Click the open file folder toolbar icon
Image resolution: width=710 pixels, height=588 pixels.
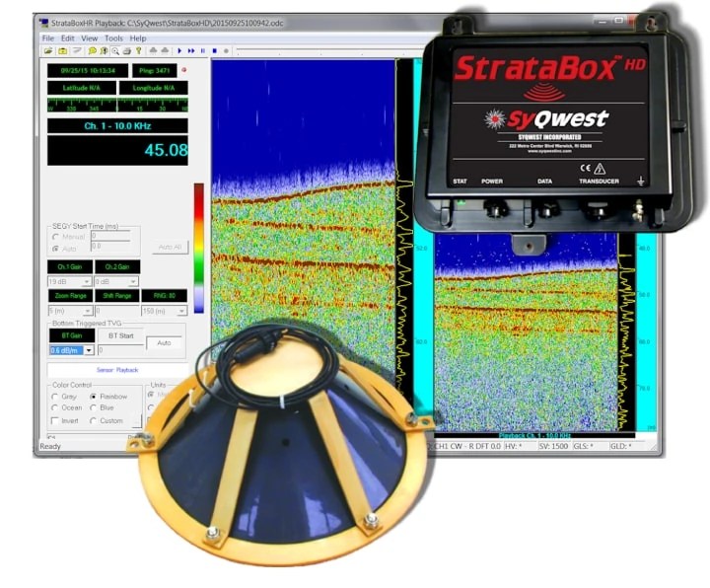point(48,51)
